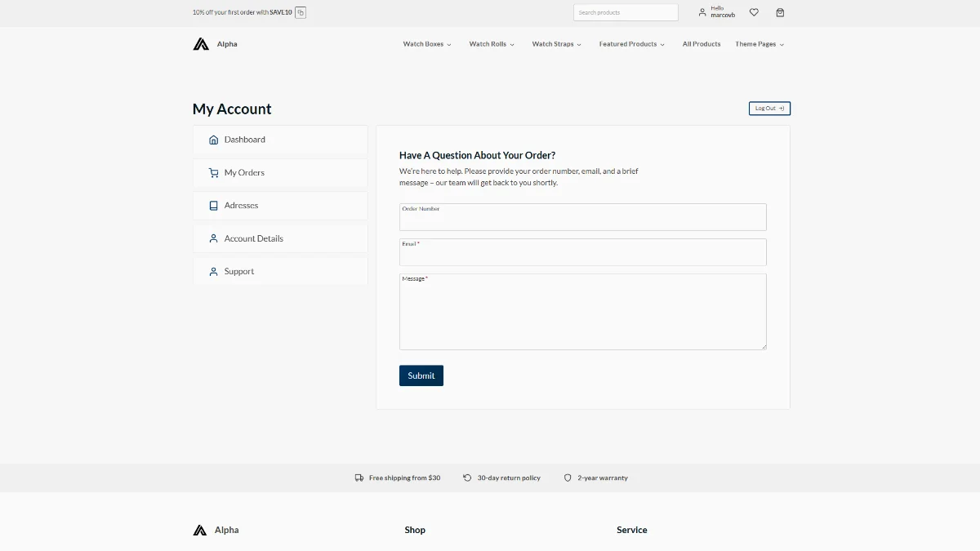Viewport: 980px width, 551px height.
Task: Expand the Watch Rolls dropdown menu
Action: [x=491, y=44]
